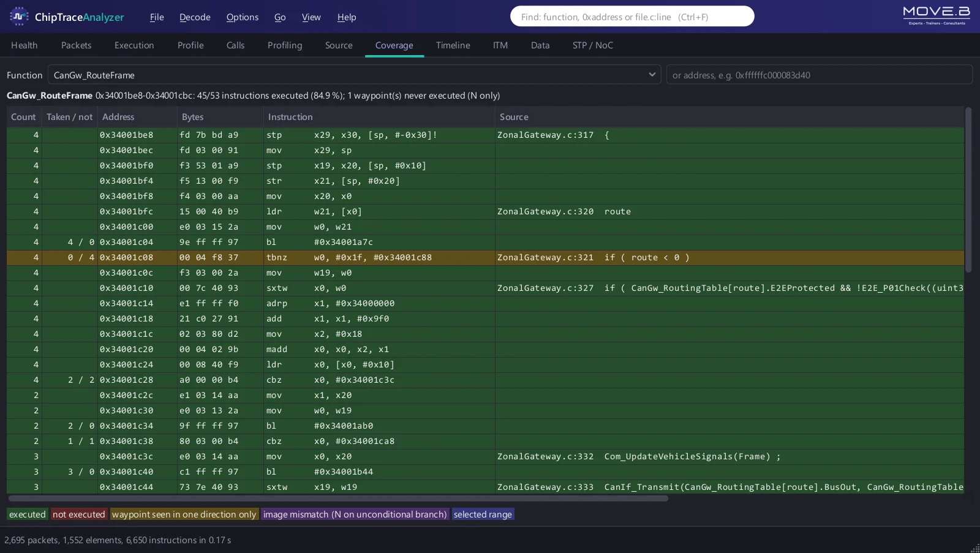
Task: Switch to the STP / NoC tab
Action: point(593,45)
